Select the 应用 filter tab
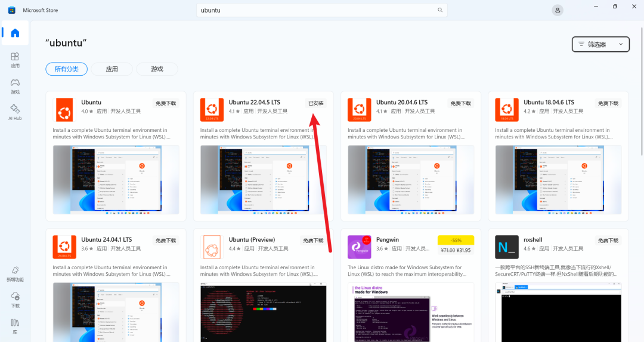Image resolution: width=644 pixels, height=342 pixels. tap(112, 69)
